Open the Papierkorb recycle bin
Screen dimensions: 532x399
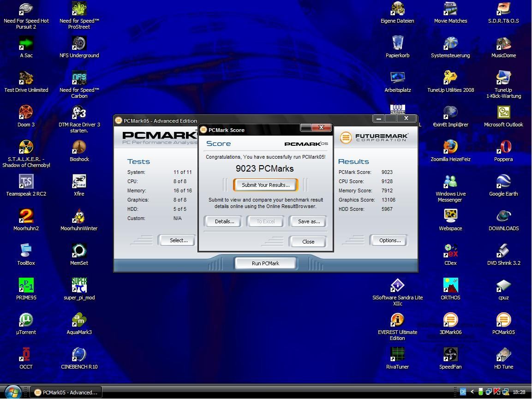pos(398,44)
